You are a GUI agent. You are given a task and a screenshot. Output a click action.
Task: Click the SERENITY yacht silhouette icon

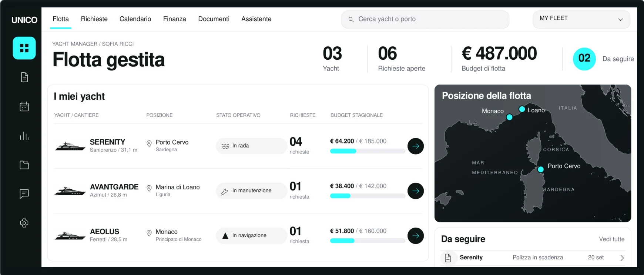click(70, 146)
